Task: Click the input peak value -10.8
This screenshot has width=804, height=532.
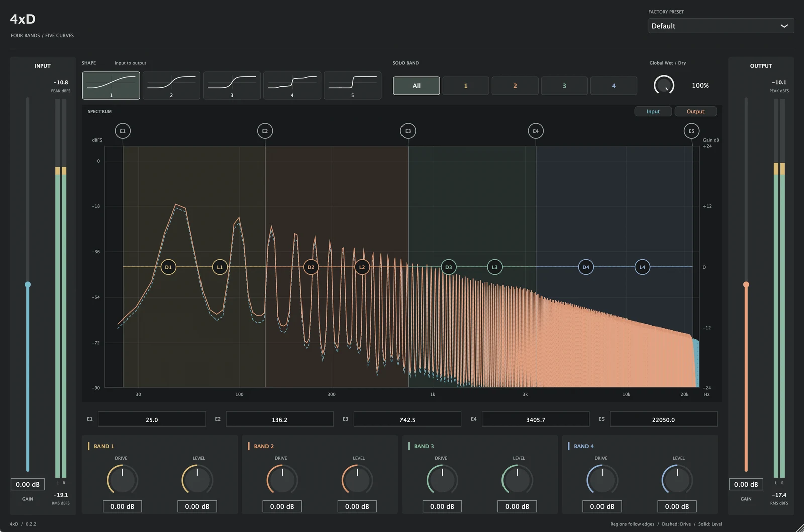Action: [61, 82]
